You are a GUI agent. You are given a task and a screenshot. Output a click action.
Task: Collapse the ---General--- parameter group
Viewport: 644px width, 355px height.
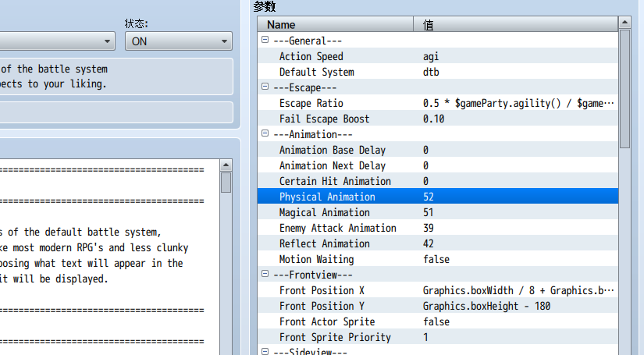pos(265,40)
